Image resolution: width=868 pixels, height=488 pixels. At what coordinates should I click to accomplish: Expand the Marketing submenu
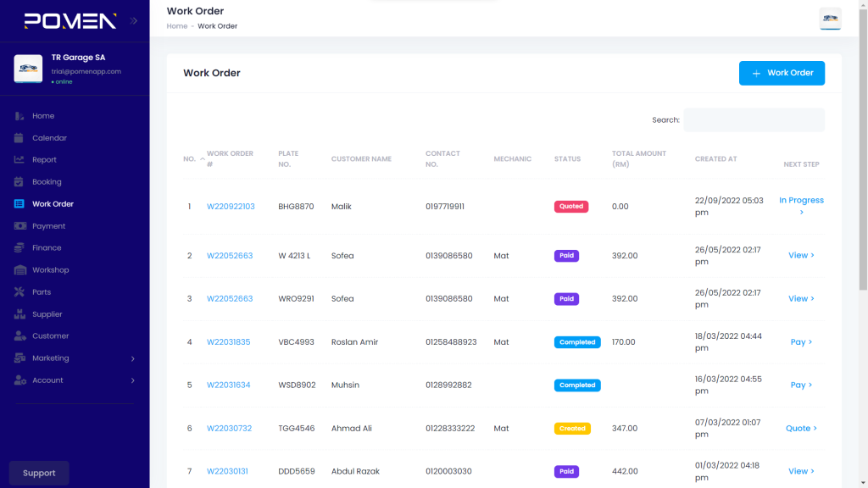[x=132, y=358]
